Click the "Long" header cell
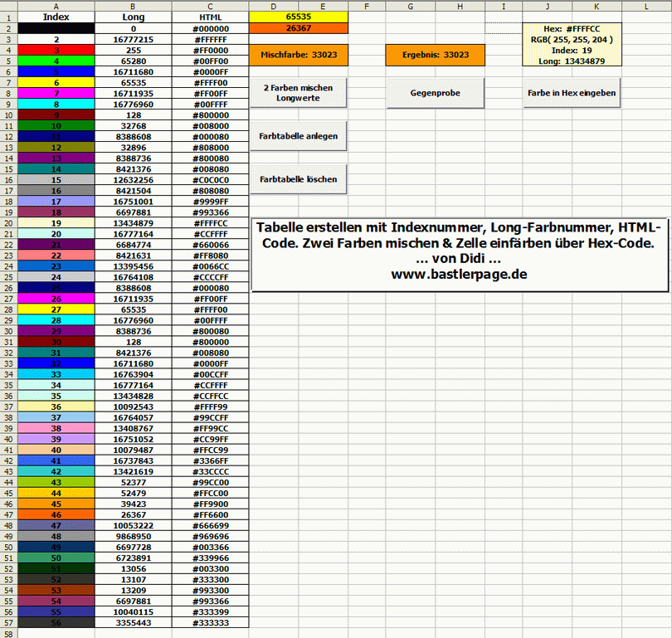Viewport: 672px width, 638px height. [134, 17]
